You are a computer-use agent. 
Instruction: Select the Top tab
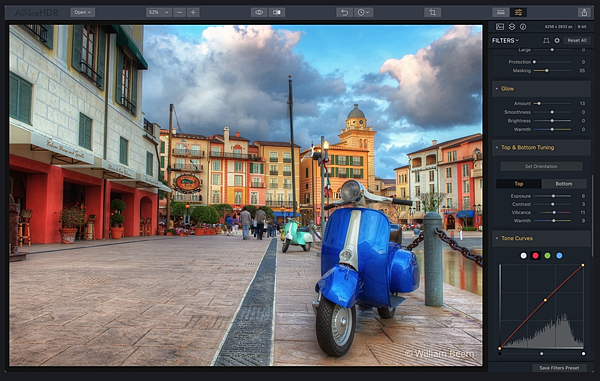(x=518, y=184)
